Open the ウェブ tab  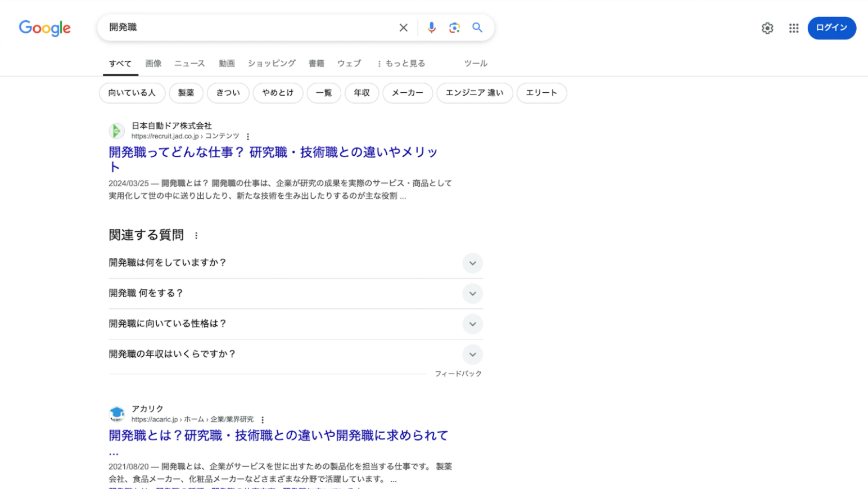point(349,64)
